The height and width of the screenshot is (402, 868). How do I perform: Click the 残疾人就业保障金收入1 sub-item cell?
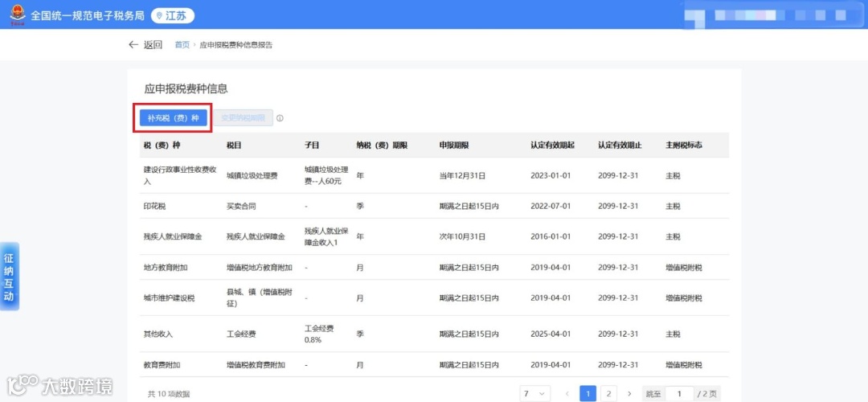pyautogui.click(x=326, y=236)
